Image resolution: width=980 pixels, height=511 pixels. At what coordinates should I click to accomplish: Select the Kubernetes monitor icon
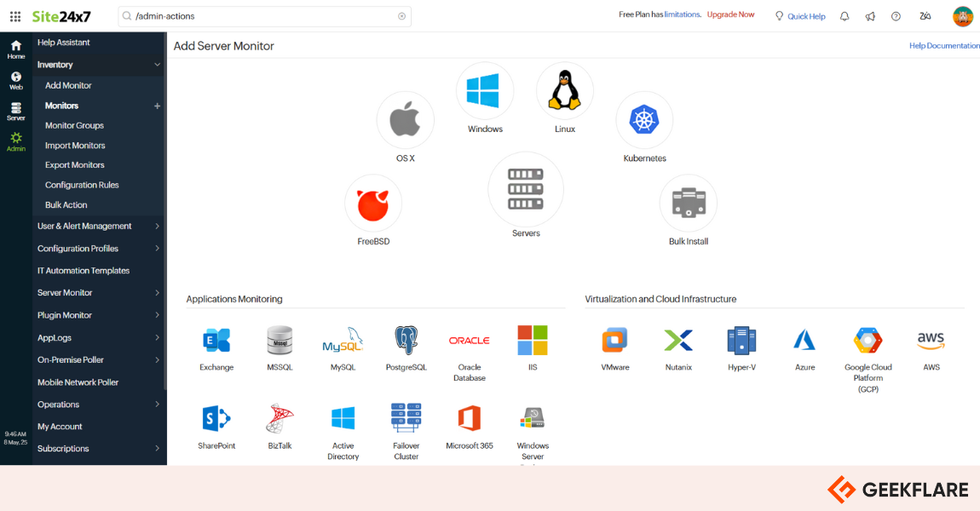coord(644,120)
